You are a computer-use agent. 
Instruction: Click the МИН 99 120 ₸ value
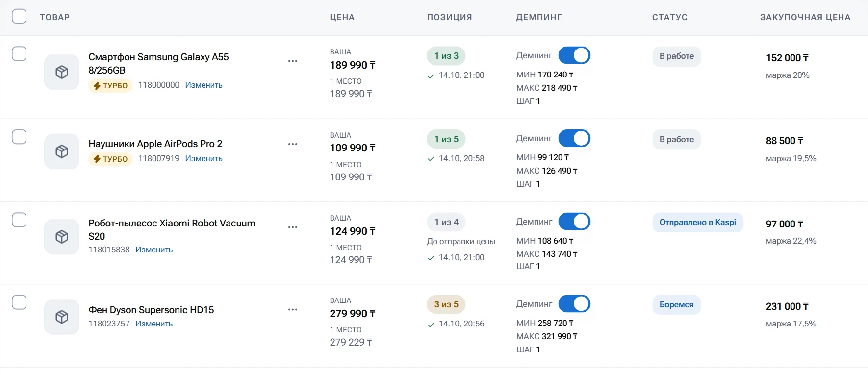click(x=543, y=157)
